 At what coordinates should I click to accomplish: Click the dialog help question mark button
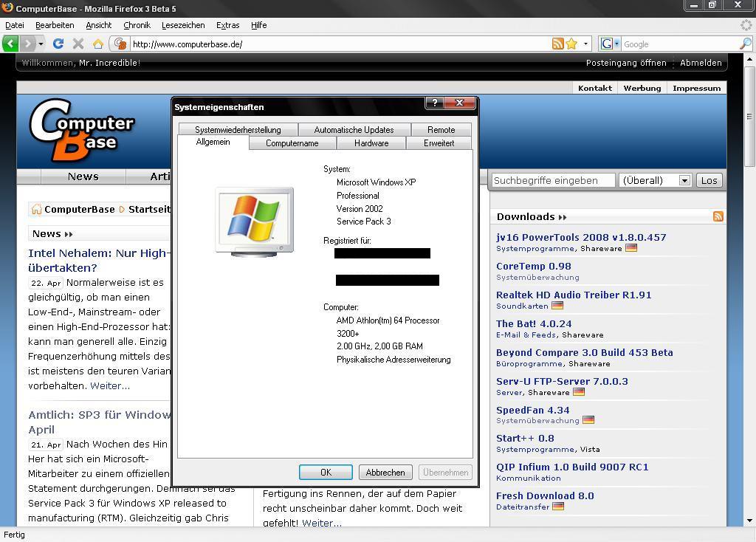[434, 103]
